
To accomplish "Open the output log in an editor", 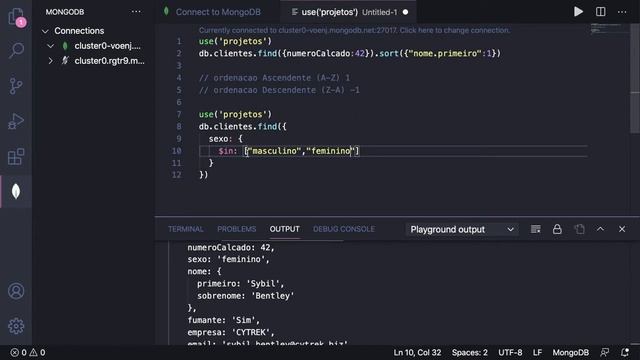I will [x=579, y=229].
